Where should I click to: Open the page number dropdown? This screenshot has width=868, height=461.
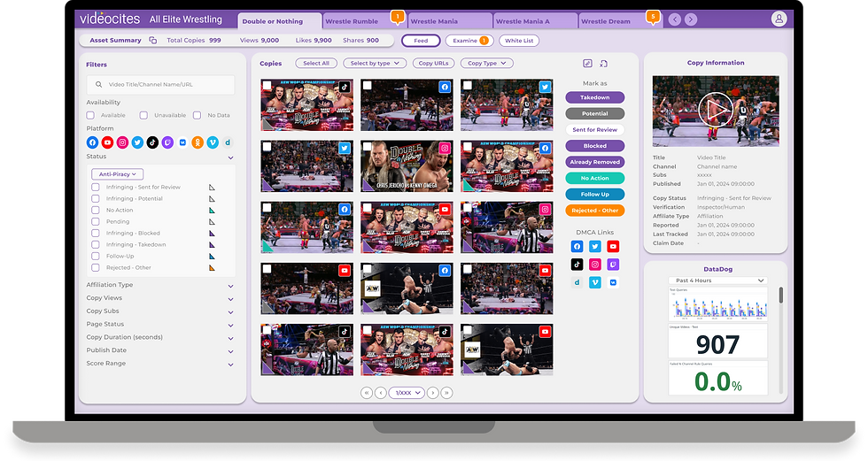tap(407, 393)
